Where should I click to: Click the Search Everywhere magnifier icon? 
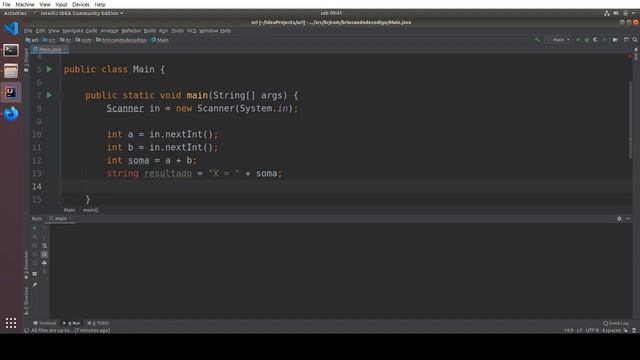[x=635, y=40]
